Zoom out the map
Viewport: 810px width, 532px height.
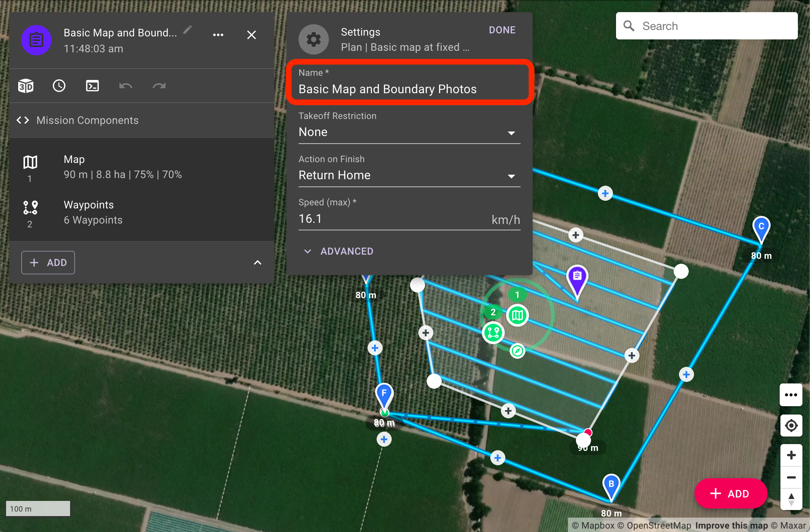791,477
